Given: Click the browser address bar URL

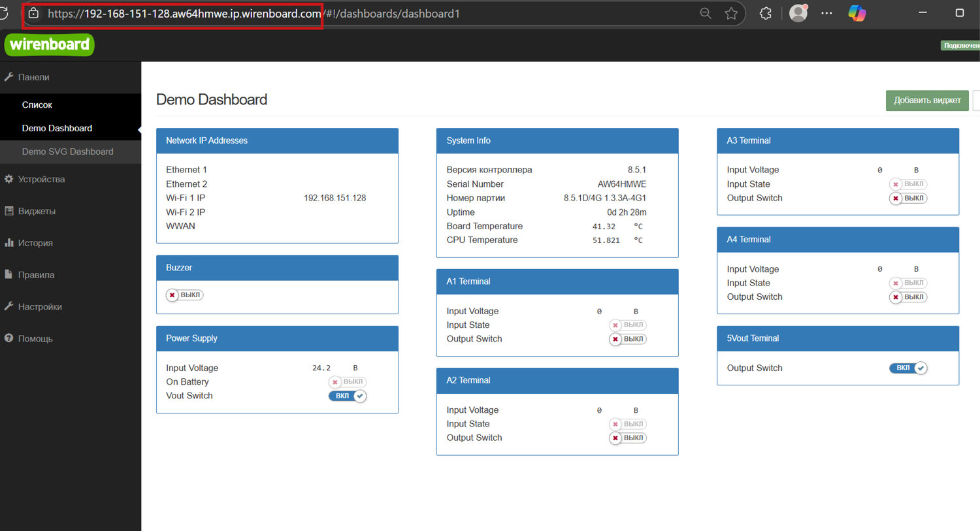Looking at the screenshot, I should tap(253, 14).
